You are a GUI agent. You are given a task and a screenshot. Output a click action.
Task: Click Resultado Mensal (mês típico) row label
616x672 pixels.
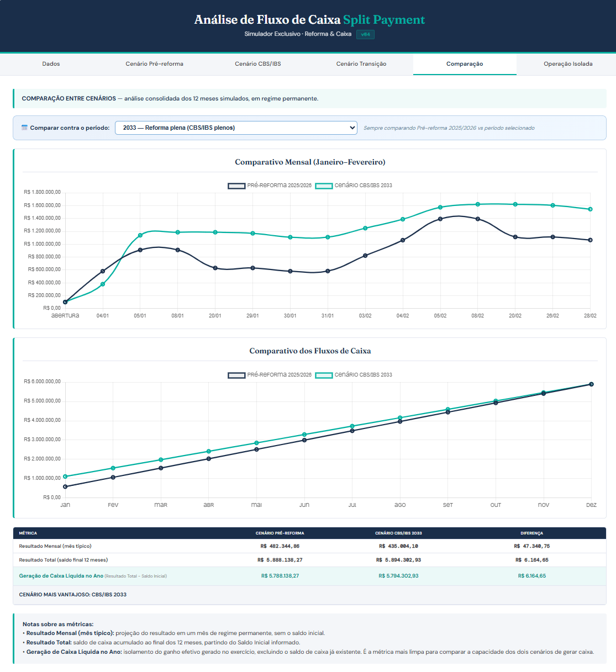[x=55, y=546]
